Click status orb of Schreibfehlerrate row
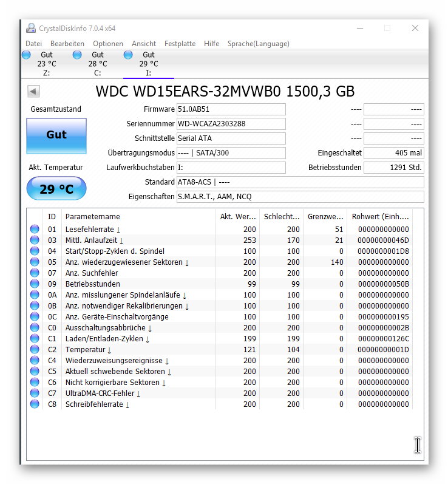The height and width of the screenshot is (484, 448). [35, 404]
